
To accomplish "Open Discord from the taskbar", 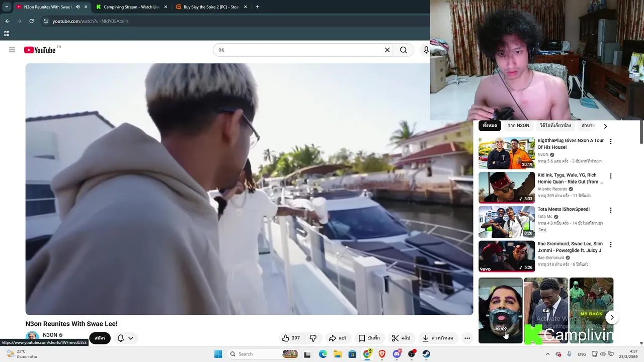I will coord(397,354).
